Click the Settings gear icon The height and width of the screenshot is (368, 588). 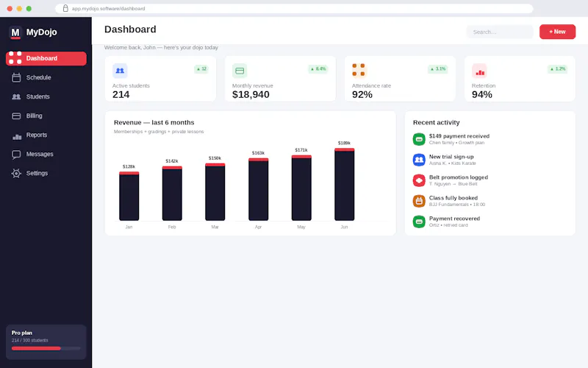tap(16, 173)
